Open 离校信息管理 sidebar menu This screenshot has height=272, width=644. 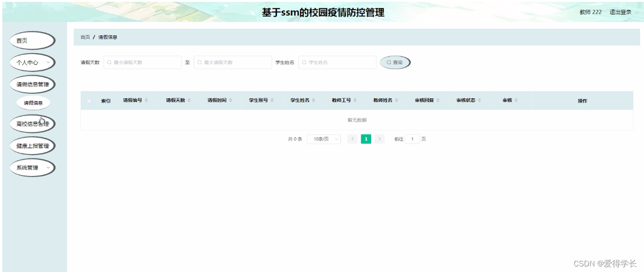coord(32,124)
